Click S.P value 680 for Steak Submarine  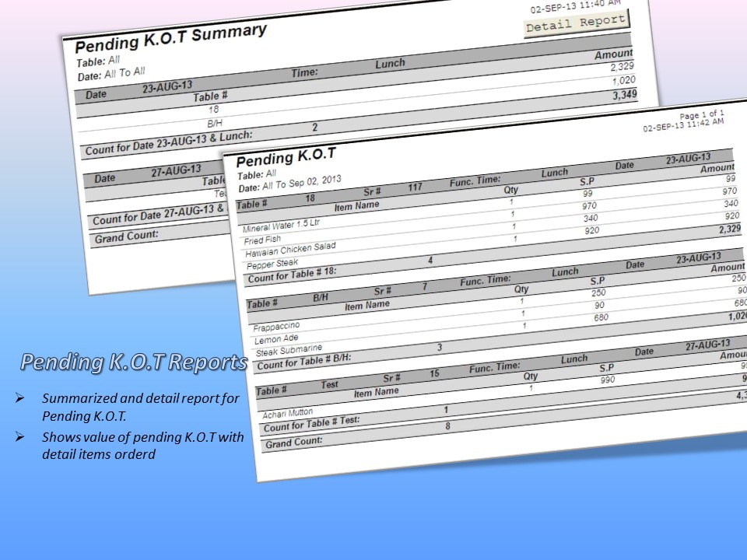pos(601,317)
